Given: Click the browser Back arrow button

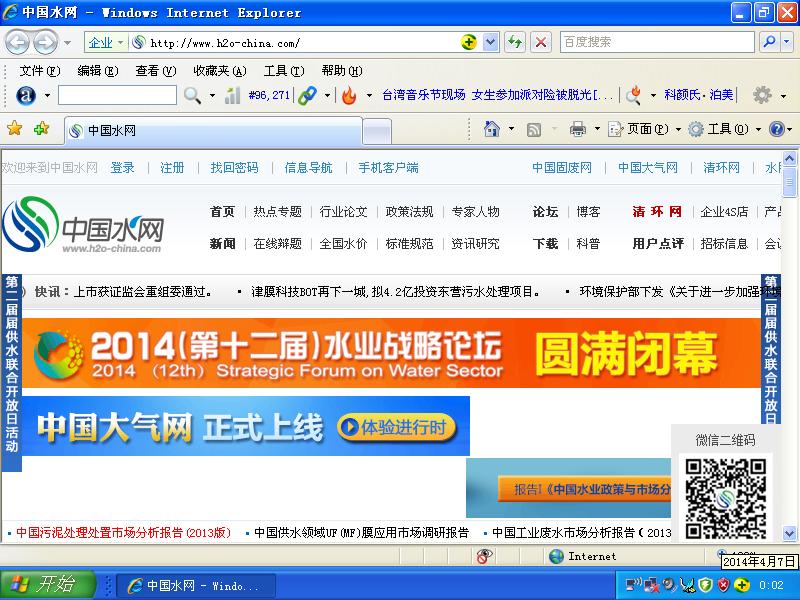Looking at the screenshot, I should 17,42.
